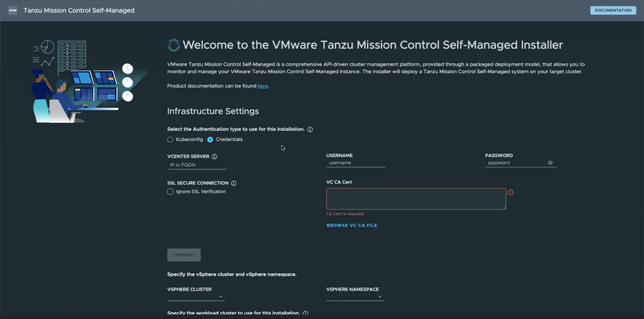Click info icon next to workload cluster text
Image resolution: width=644 pixels, height=319 pixels.
[x=305, y=313]
